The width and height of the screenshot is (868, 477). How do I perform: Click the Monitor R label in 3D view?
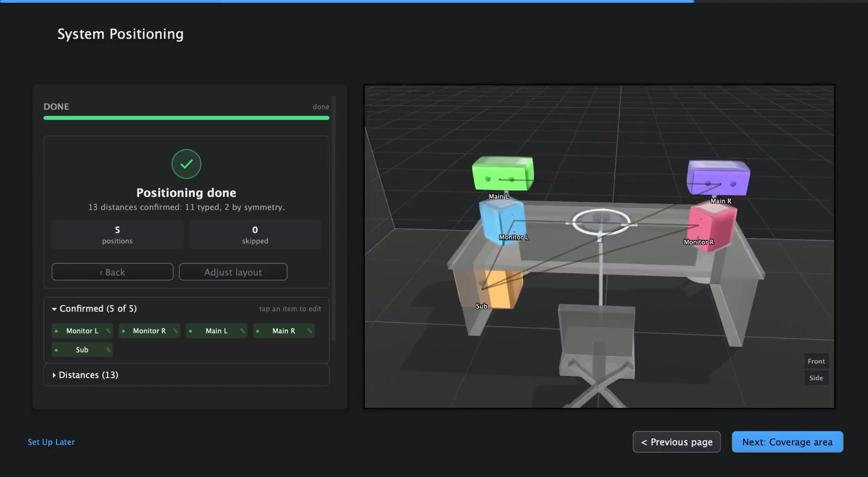click(x=699, y=242)
